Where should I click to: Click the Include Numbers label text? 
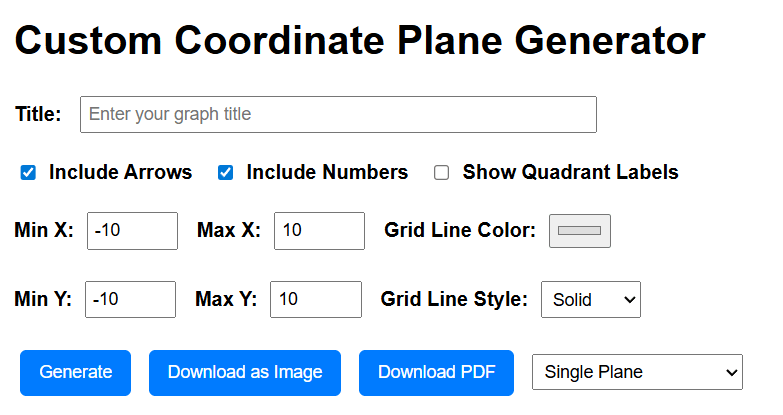327,172
